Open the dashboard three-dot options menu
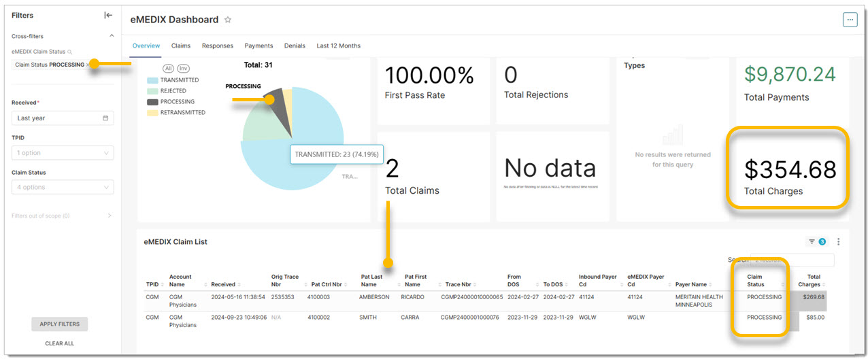Screen dimensions: 868x359 pyautogui.click(x=850, y=20)
